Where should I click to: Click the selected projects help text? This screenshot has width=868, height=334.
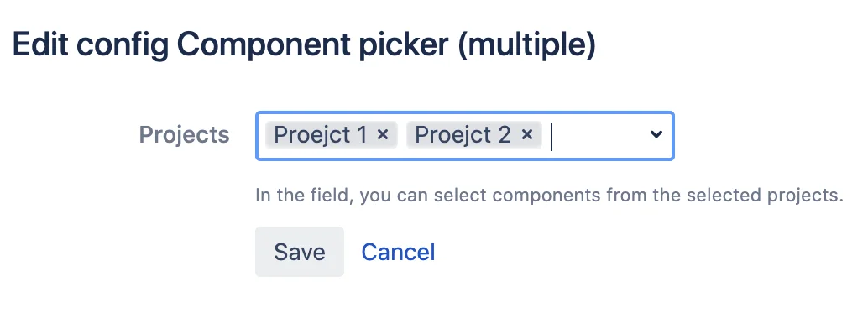(549, 196)
